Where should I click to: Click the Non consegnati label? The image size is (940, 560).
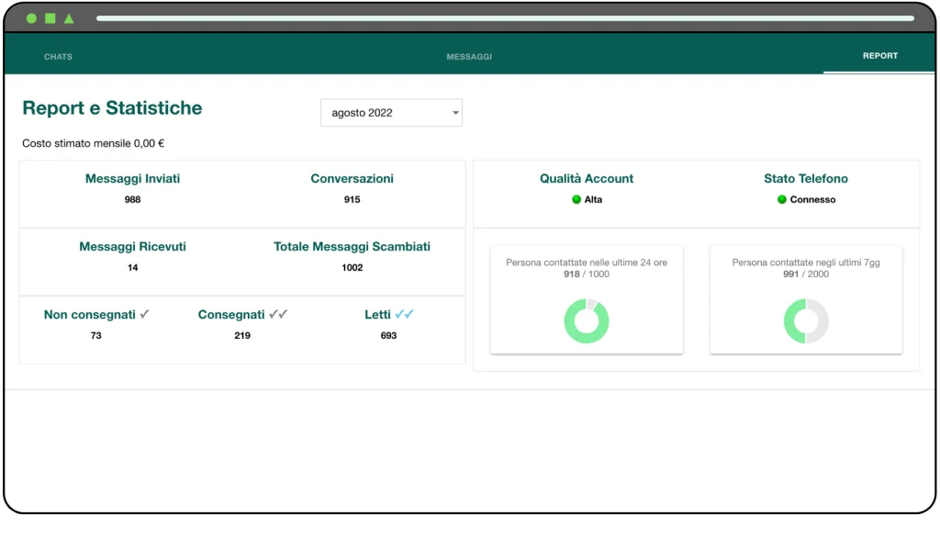coord(89,315)
